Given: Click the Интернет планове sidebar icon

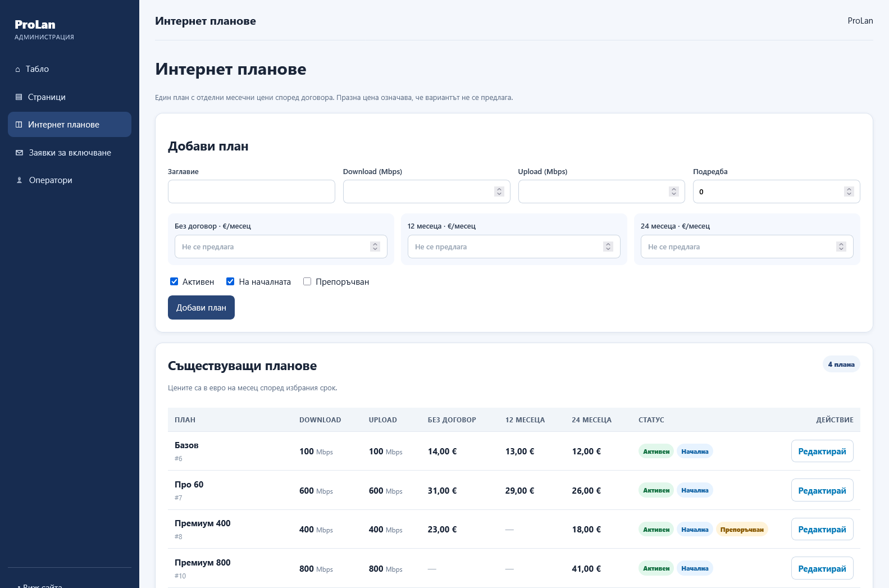Looking at the screenshot, I should (x=19, y=125).
